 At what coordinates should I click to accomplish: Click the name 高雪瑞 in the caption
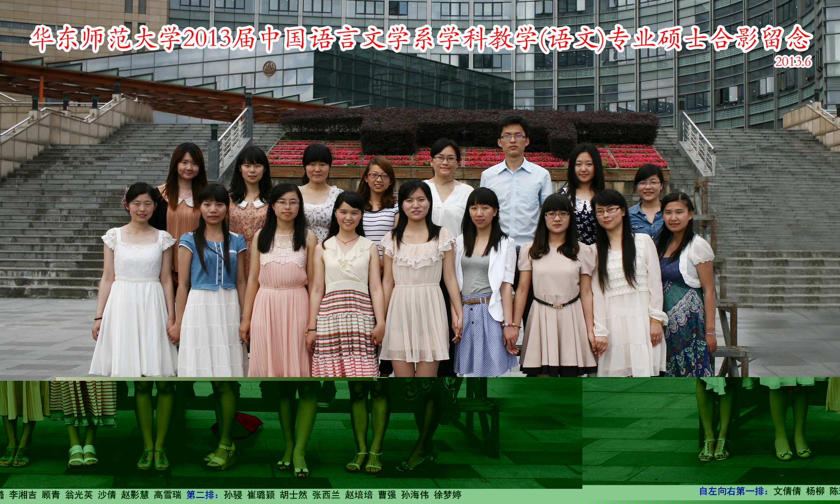(x=168, y=495)
